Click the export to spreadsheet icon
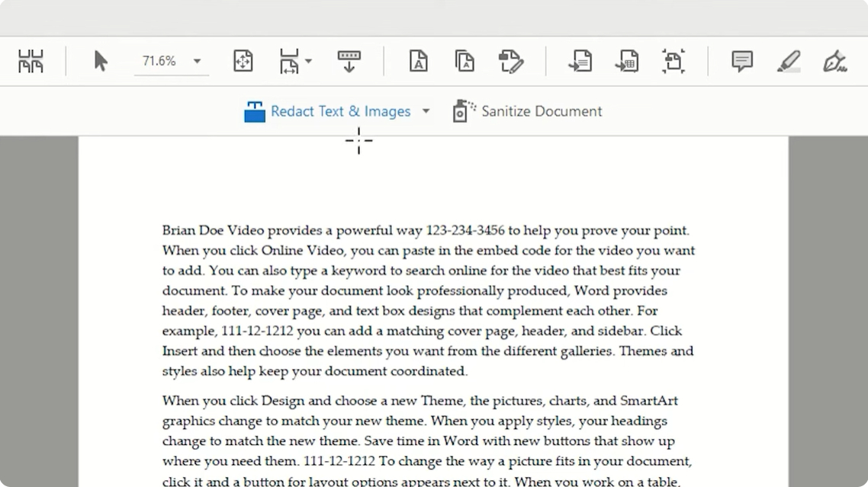 point(627,61)
